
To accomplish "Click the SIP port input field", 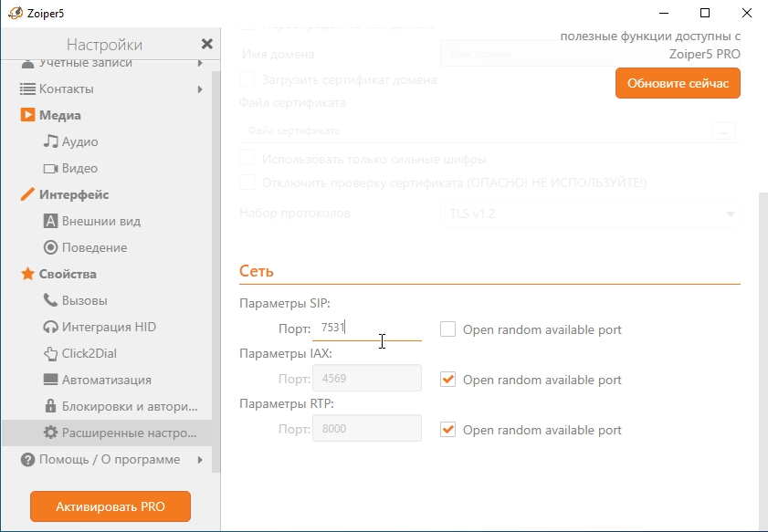I will [x=367, y=328].
